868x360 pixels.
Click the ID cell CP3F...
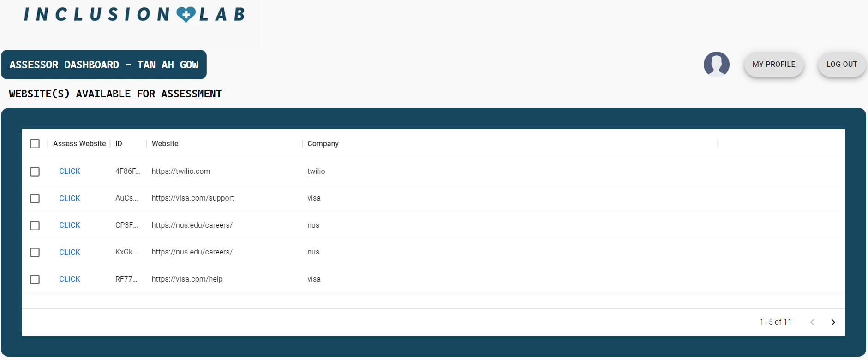click(x=126, y=225)
